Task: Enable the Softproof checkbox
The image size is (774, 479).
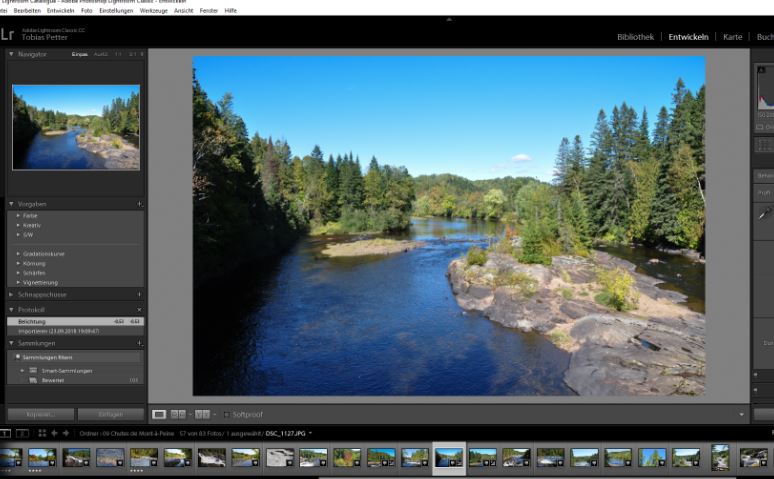Action: (227, 414)
